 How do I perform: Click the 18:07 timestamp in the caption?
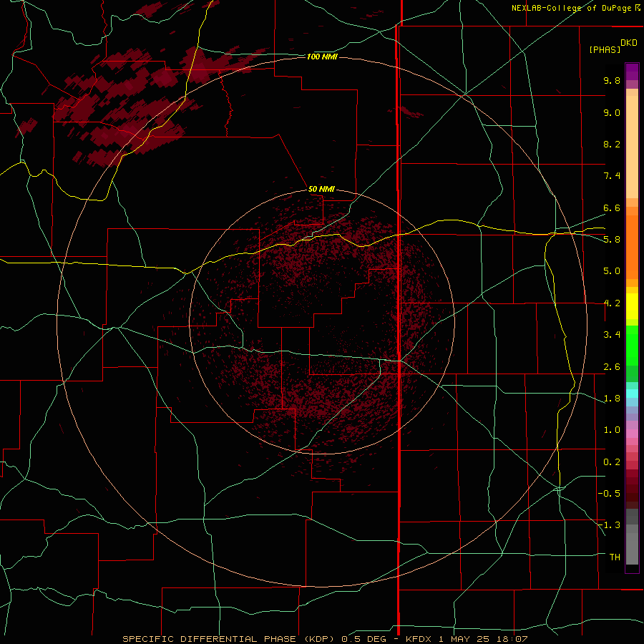coord(514,639)
